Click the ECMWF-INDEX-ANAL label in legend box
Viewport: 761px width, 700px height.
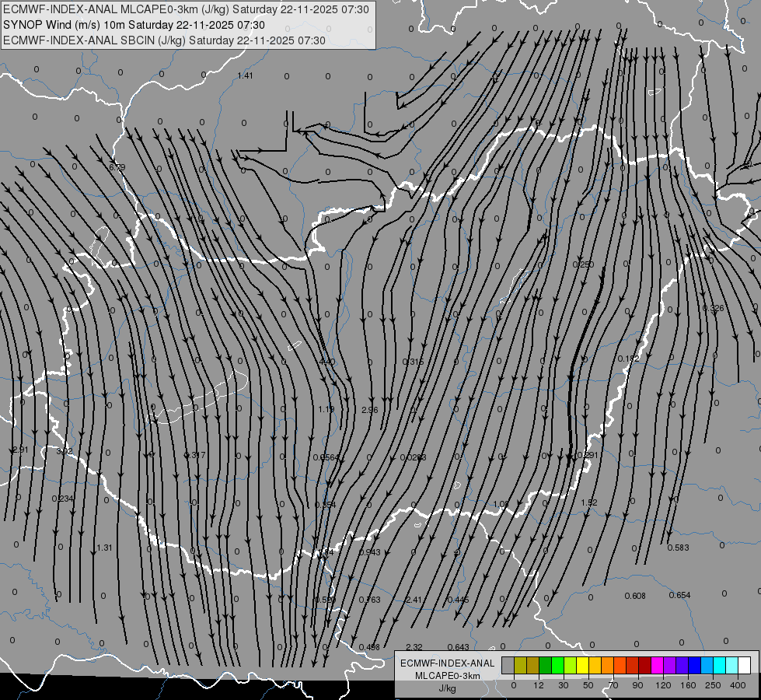point(447,663)
